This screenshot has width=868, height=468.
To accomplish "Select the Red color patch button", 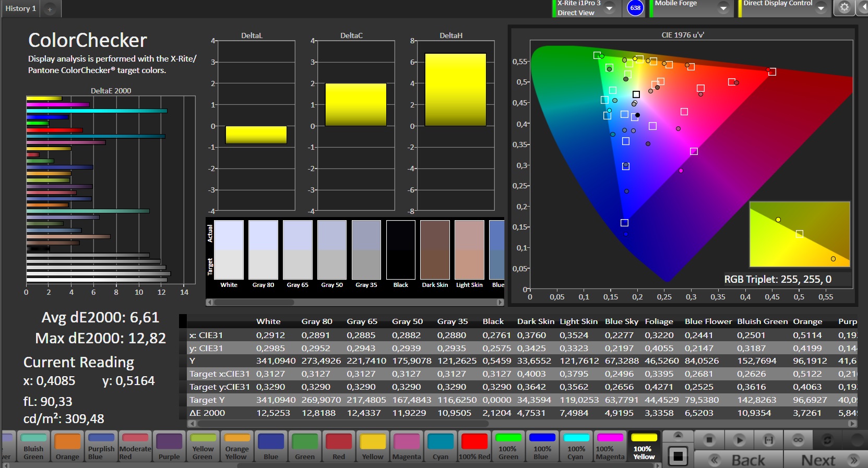I will (x=339, y=447).
